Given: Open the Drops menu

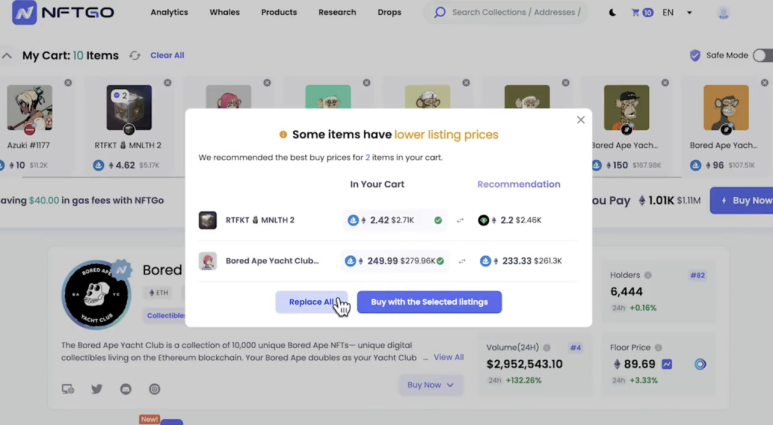Looking at the screenshot, I should (x=389, y=12).
